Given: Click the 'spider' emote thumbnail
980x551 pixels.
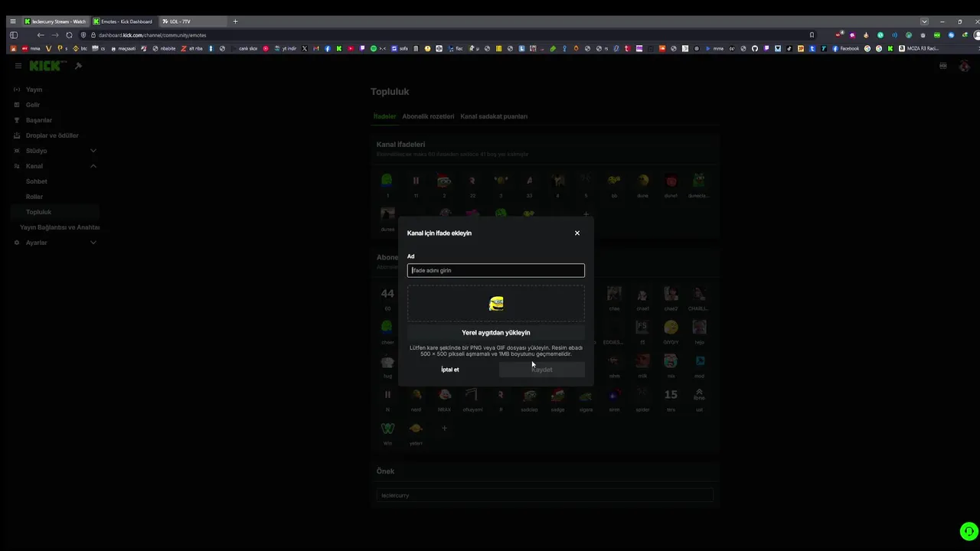Looking at the screenshot, I should (x=642, y=395).
